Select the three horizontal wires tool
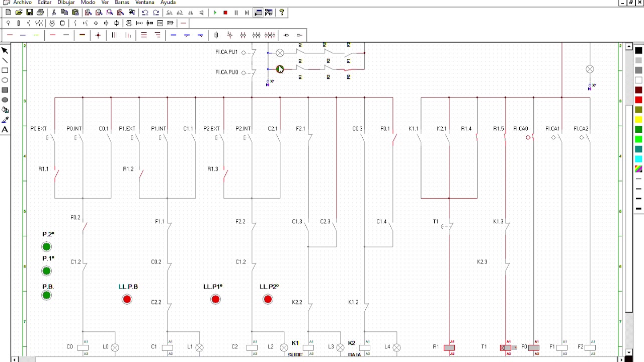 144,35
